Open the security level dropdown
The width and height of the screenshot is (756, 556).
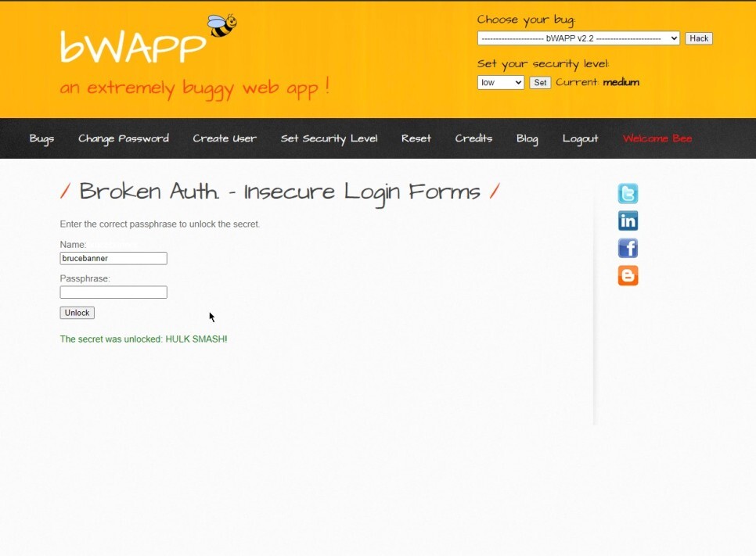point(500,82)
